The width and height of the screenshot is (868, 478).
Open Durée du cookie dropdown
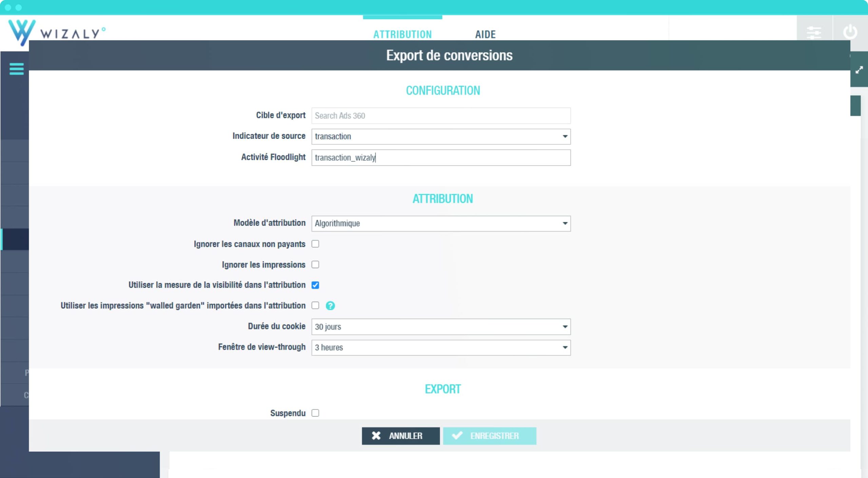pos(441,327)
